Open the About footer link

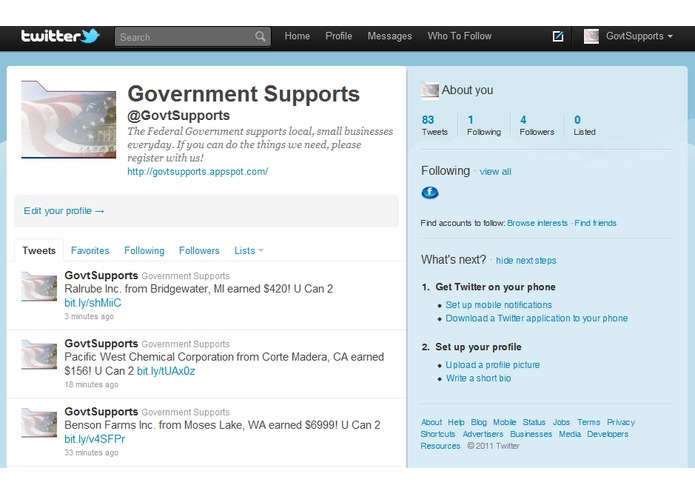[431, 422]
